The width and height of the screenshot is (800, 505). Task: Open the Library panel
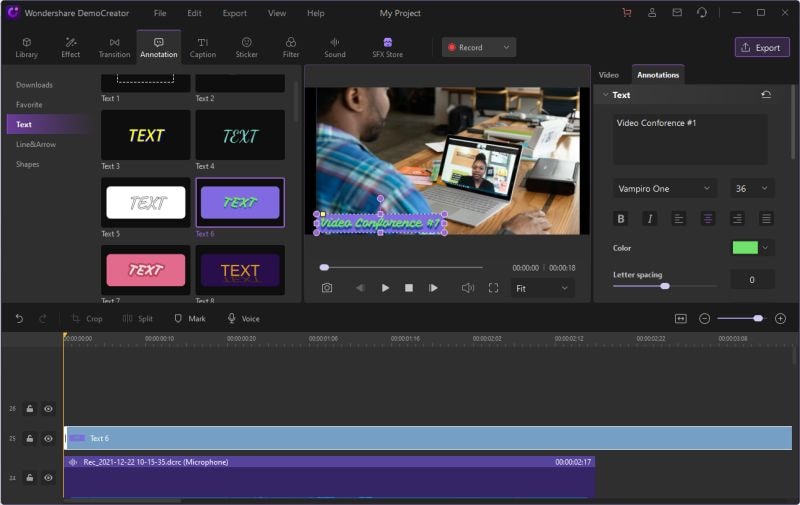click(27, 47)
